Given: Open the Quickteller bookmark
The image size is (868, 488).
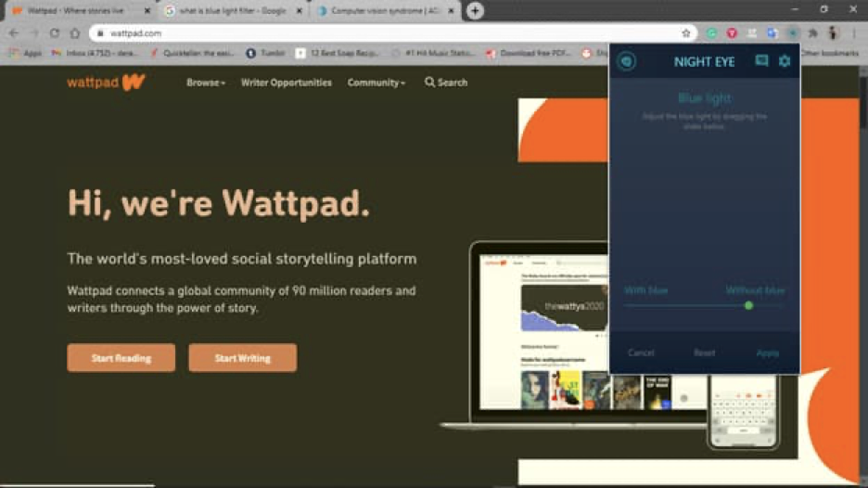Looking at the screenshot, I should point(192,53).
